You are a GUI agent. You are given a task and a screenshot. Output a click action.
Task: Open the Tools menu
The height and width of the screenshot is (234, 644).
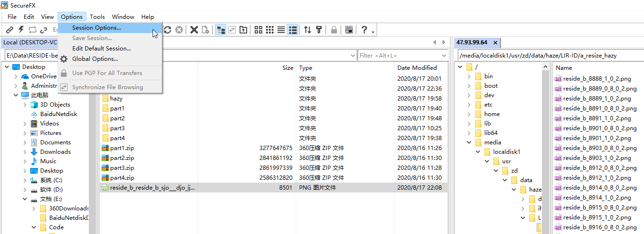97,17
